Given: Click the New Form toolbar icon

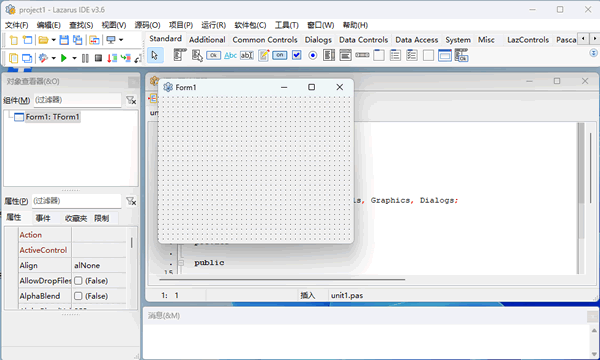Looking at the screenshot, I should [x=27, y=40].
